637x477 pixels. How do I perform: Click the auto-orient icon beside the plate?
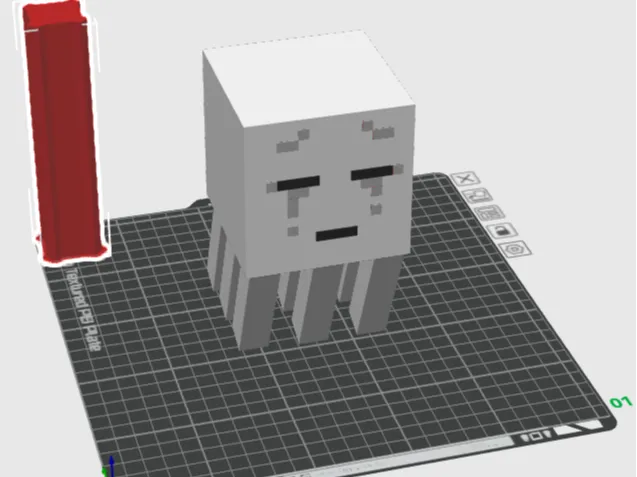click(478, 195)
